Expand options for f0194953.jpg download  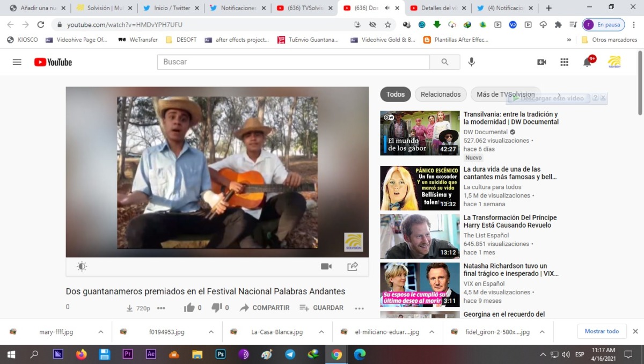(x=211, y=332)
